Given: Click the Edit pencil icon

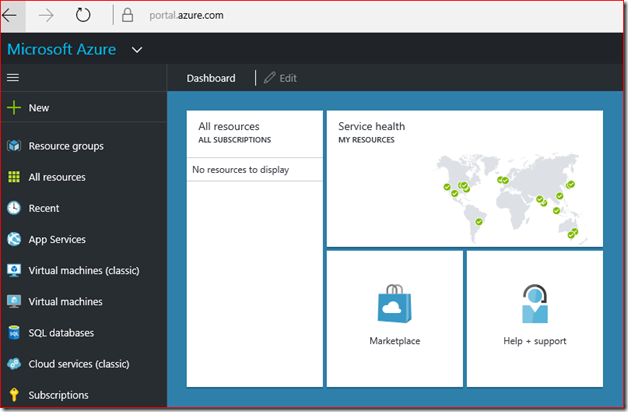Looking at the screenshot, I should 270,78.
